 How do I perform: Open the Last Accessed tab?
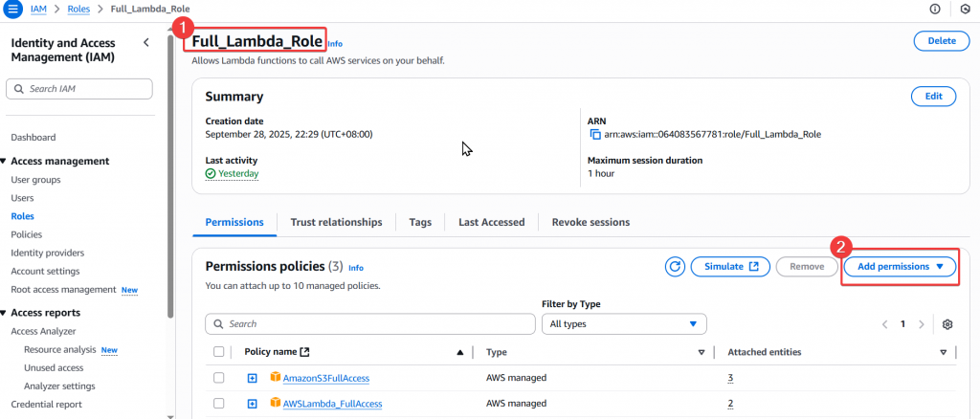coord(491,222)
